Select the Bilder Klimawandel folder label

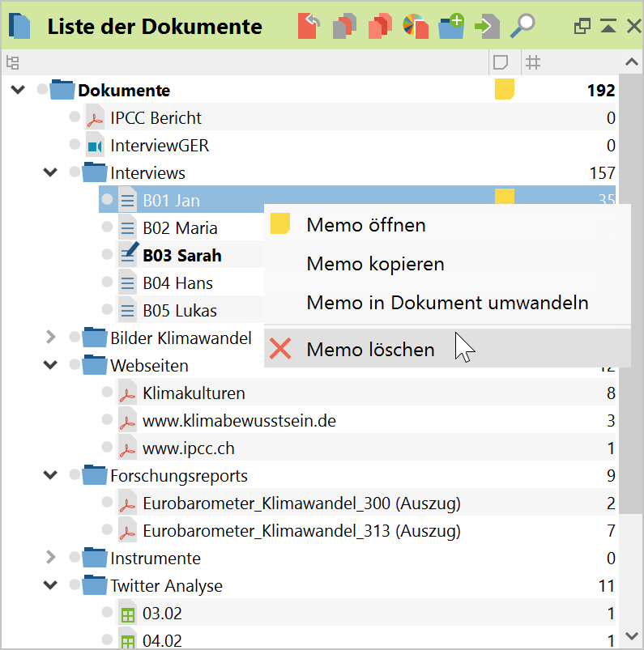click(181, 338)
